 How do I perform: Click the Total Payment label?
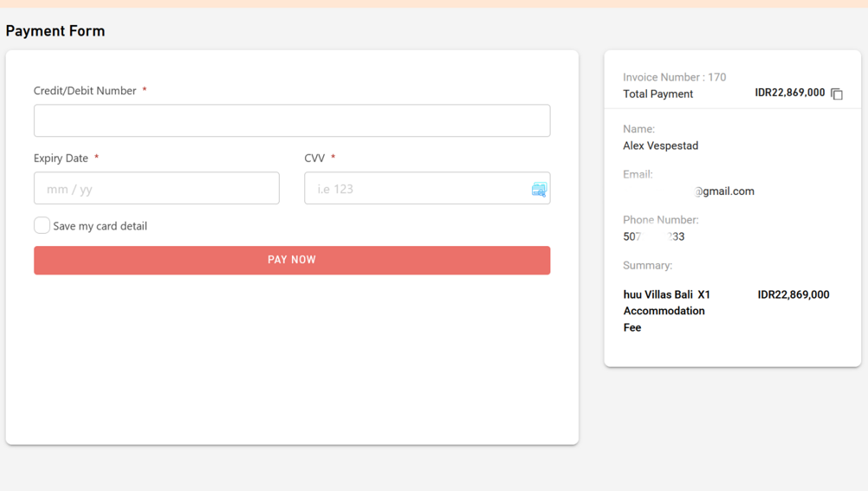(x=657, y=94)
